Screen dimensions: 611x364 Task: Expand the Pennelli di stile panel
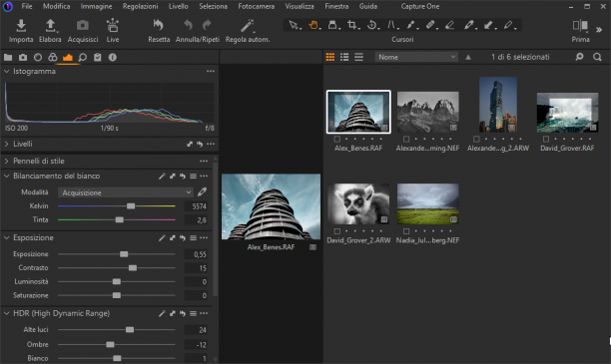coord(7,161)
